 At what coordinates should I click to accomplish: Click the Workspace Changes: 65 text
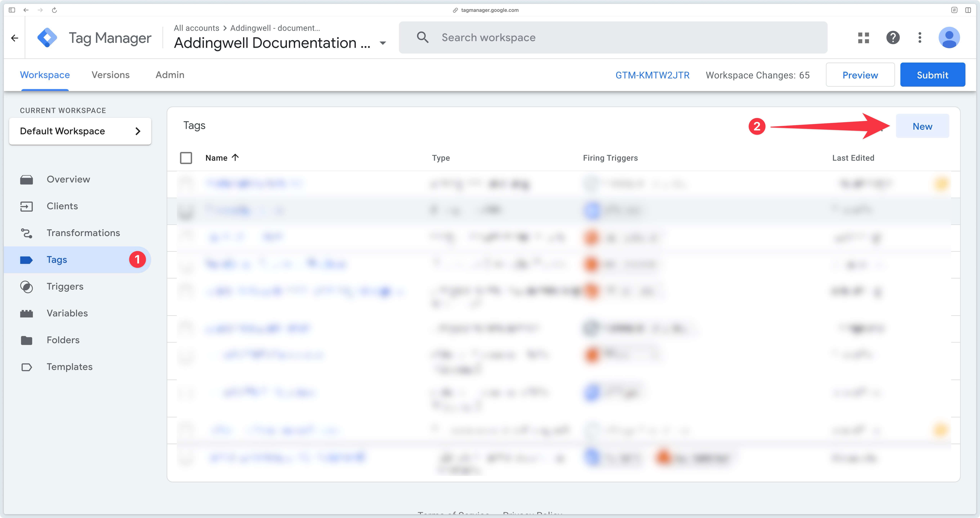click(757, 75)
